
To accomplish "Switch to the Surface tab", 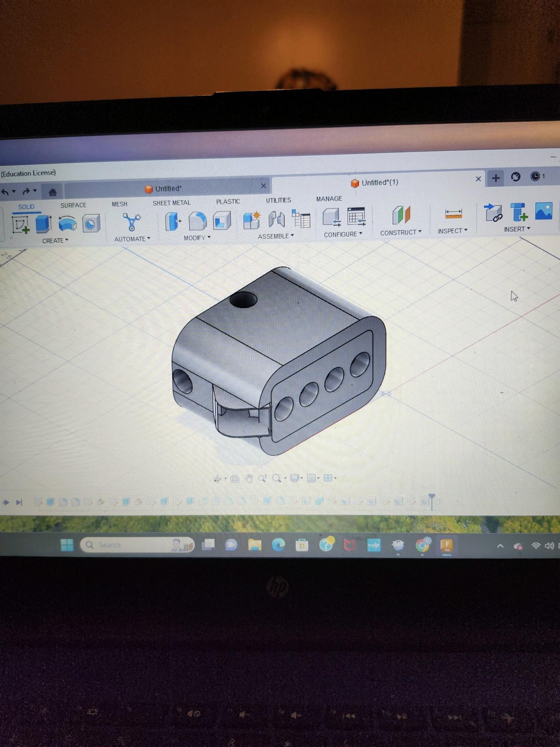I will click(73, 205).
